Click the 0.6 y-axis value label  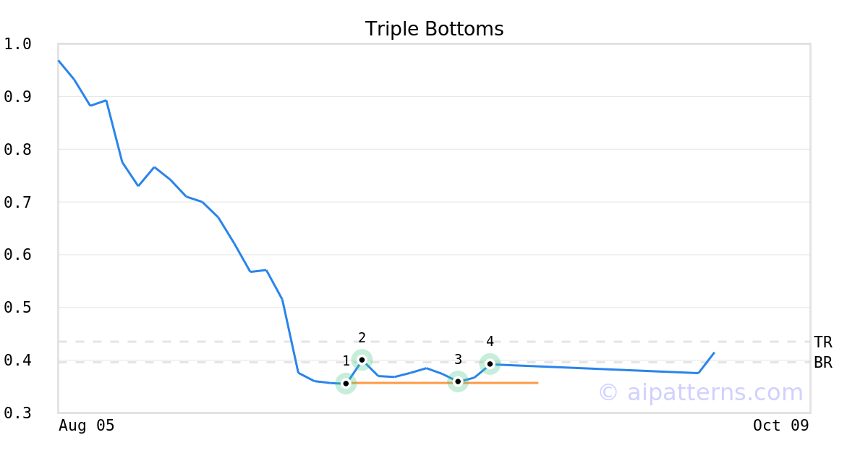pyautogui.click(x=17, y=255)
